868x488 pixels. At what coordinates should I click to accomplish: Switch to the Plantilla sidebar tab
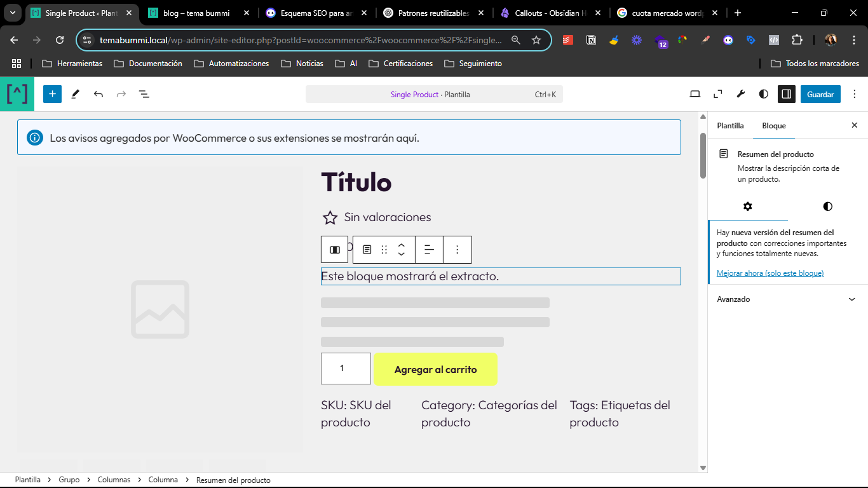click(x=730, y=126)
